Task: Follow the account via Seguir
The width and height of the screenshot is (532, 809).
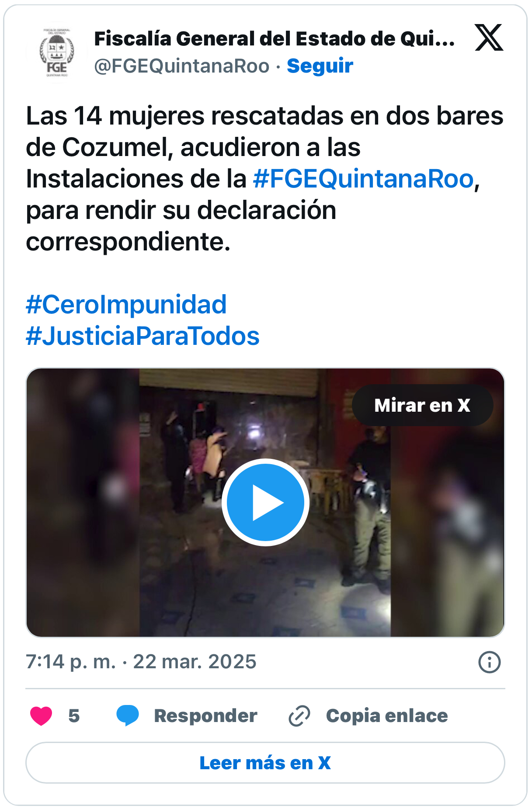Action: point(320,66)
